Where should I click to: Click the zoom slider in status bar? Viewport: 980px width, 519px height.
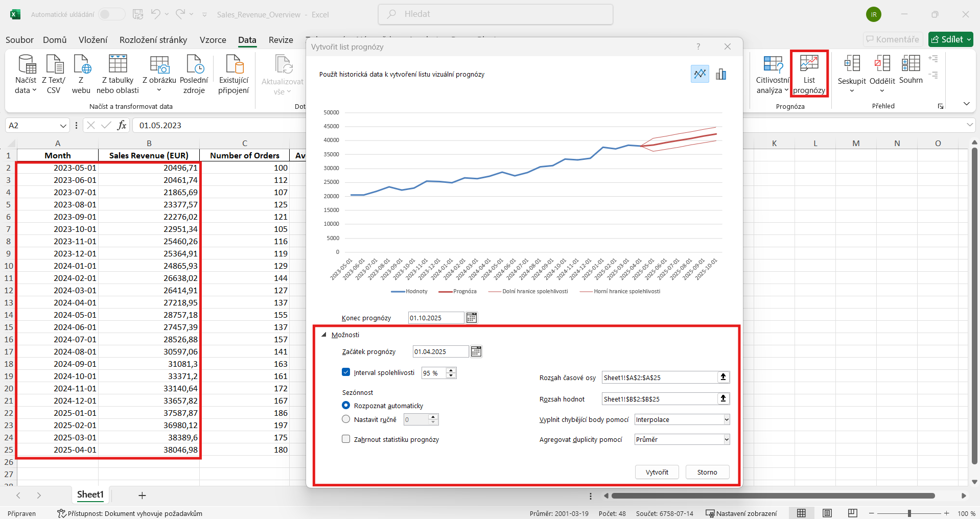pyautogui.click(x=909, y=513)
